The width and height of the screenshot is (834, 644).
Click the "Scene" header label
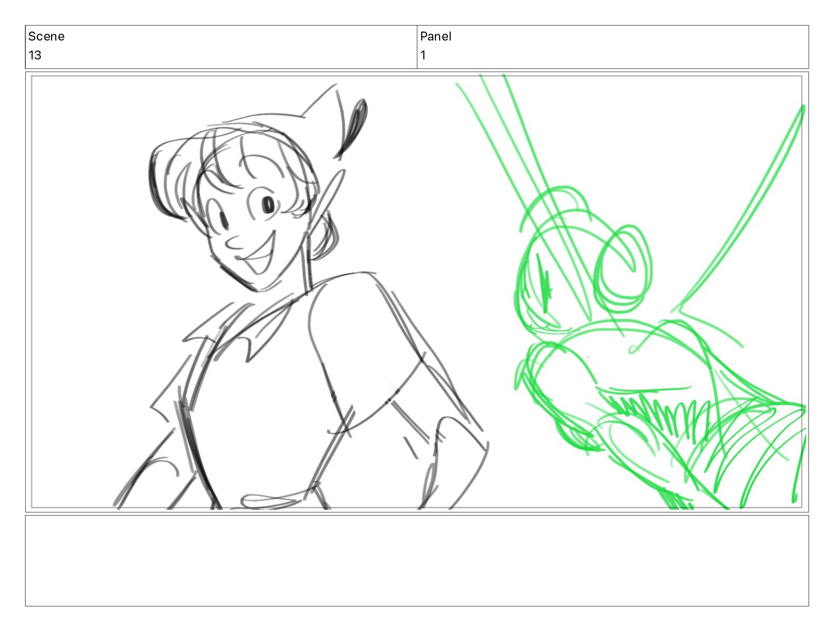[46, 36]
